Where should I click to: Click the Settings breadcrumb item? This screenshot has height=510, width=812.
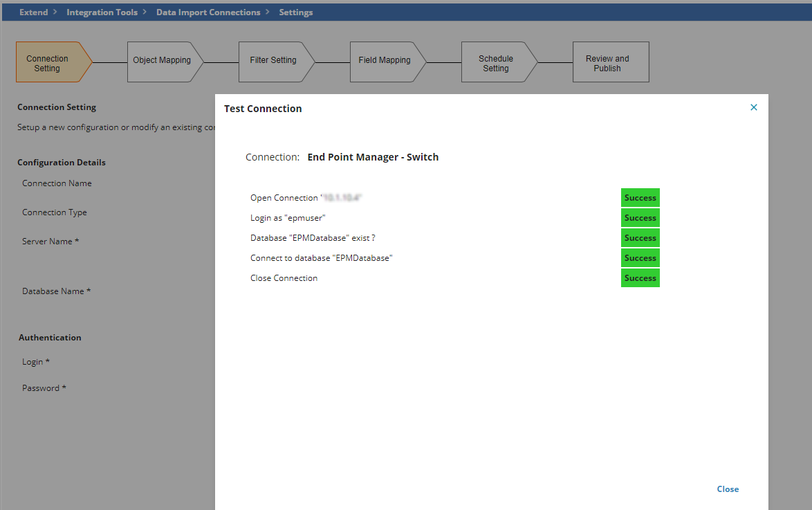pyautogui.click(x=295, y=12)
